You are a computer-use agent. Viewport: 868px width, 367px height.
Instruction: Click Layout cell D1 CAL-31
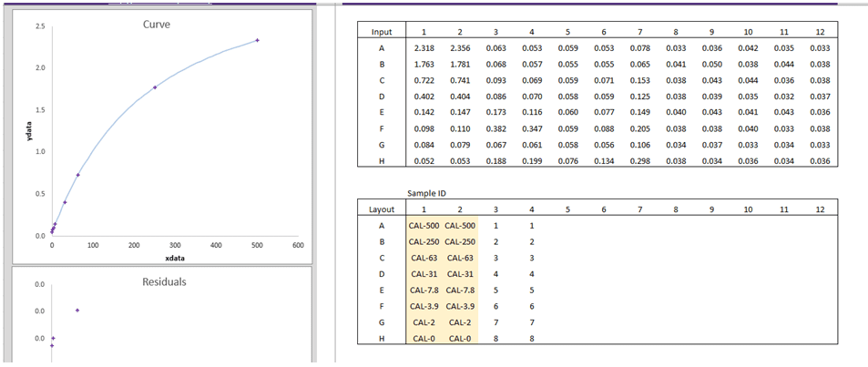424,273
